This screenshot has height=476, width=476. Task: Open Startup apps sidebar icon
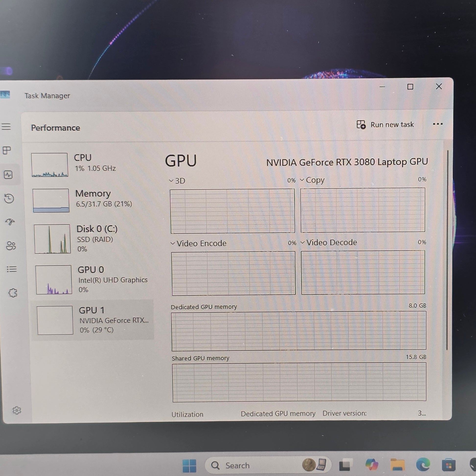10,222
